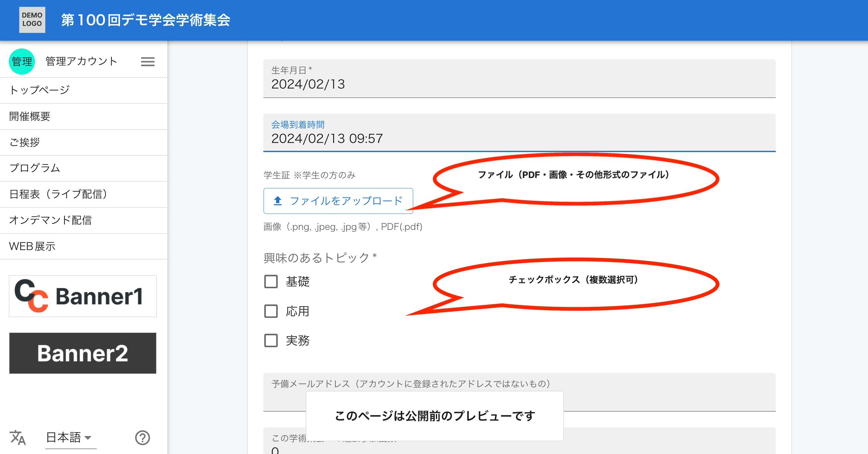Screen dimensions: 868x454
Task: Check the 実務 topic checkbox
Action: (x=271, y=341)
